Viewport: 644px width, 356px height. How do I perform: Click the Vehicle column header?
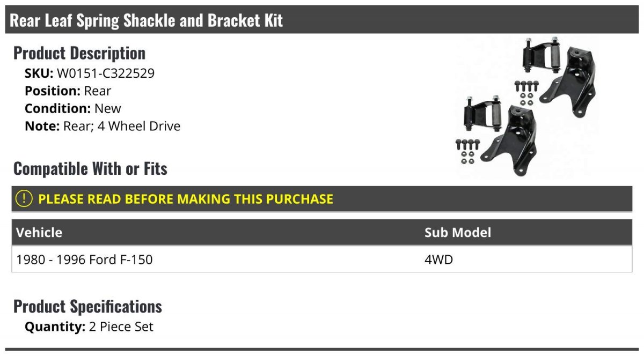(x=39, y=233)
